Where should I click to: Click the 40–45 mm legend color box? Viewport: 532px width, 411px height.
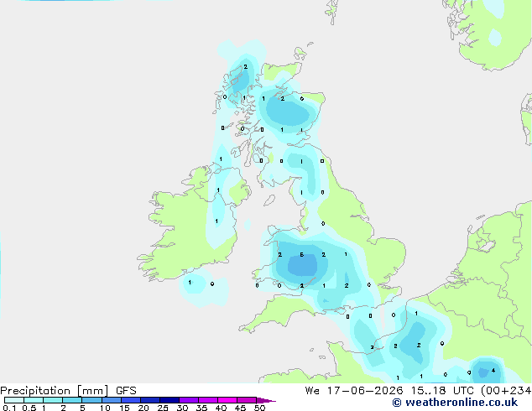[227, 400]
